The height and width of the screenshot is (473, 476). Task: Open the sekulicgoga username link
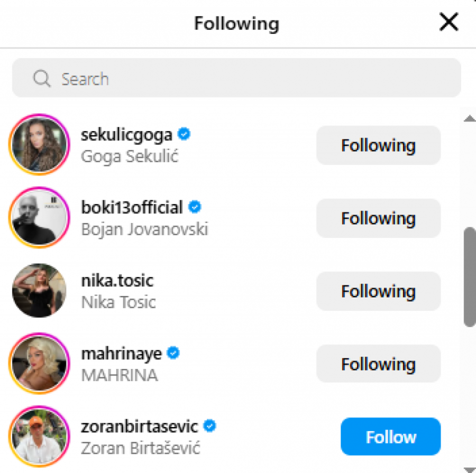point(126,135)
